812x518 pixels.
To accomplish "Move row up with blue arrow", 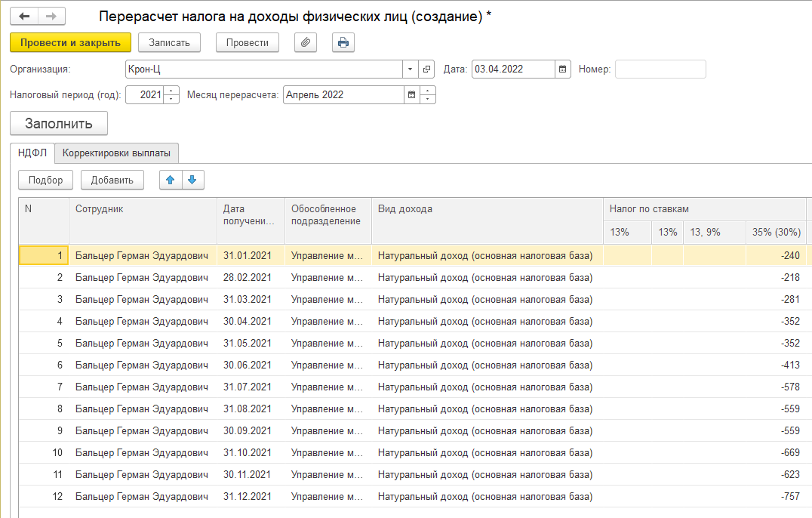I will tap(171, 180).
